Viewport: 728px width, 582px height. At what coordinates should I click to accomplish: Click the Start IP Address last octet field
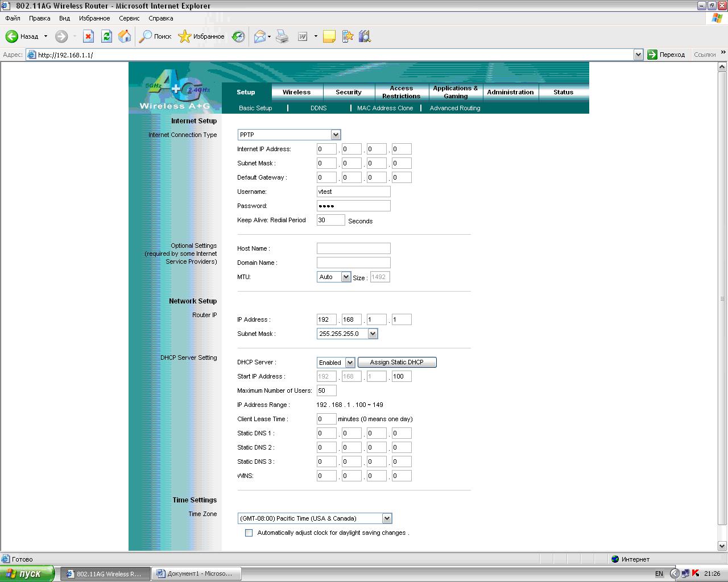click(402, 376)
